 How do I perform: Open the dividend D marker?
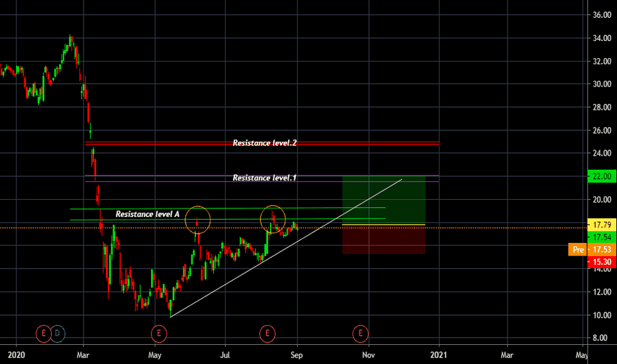click(x=58, y=334)
